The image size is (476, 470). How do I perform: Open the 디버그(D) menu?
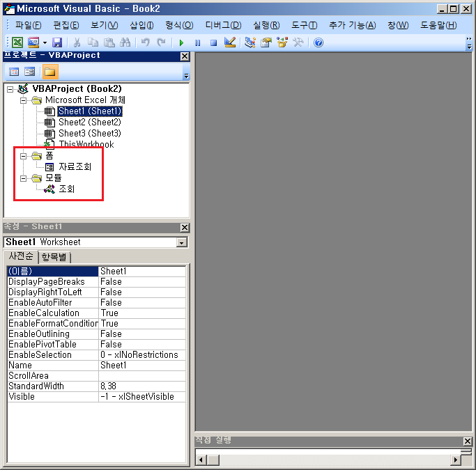click(223, 25)
